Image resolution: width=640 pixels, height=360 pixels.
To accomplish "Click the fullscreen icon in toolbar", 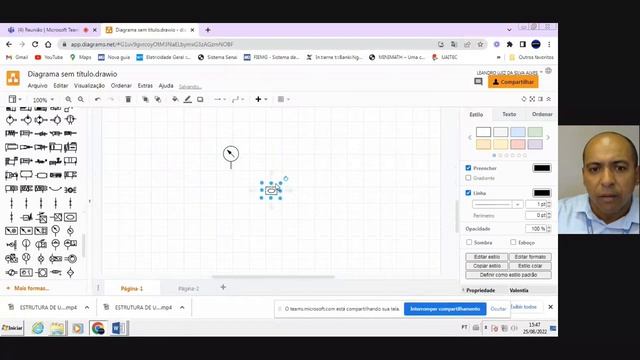I will pos(532,99).
